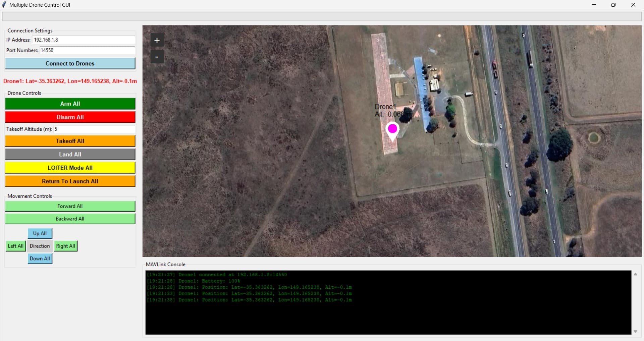Zoom in on the map with the plus icon
The image size is (644, 341).
[x=157, y=40]
